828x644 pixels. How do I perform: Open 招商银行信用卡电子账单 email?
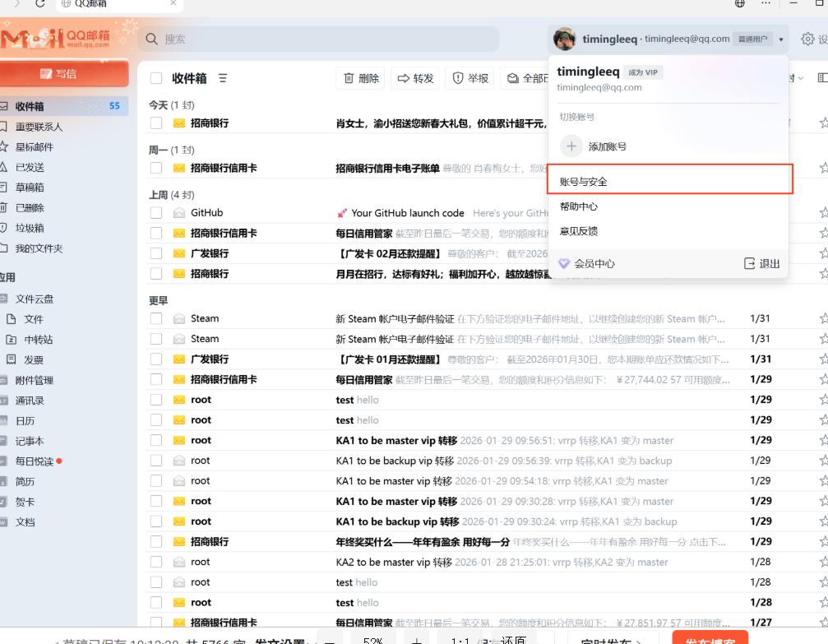[387, 168]
